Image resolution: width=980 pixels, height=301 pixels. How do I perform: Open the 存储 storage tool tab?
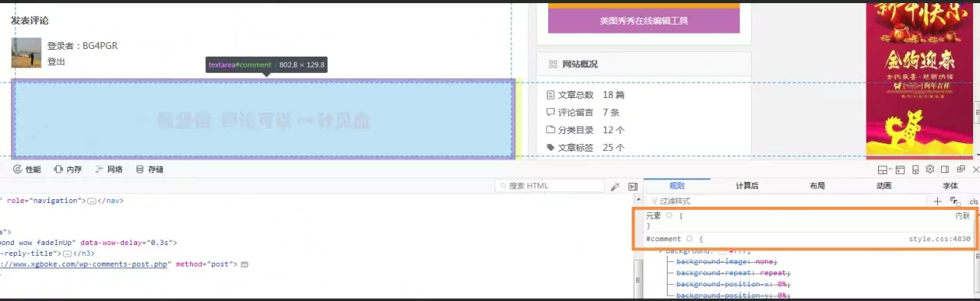pyautogui.click(x=149, y=169)
